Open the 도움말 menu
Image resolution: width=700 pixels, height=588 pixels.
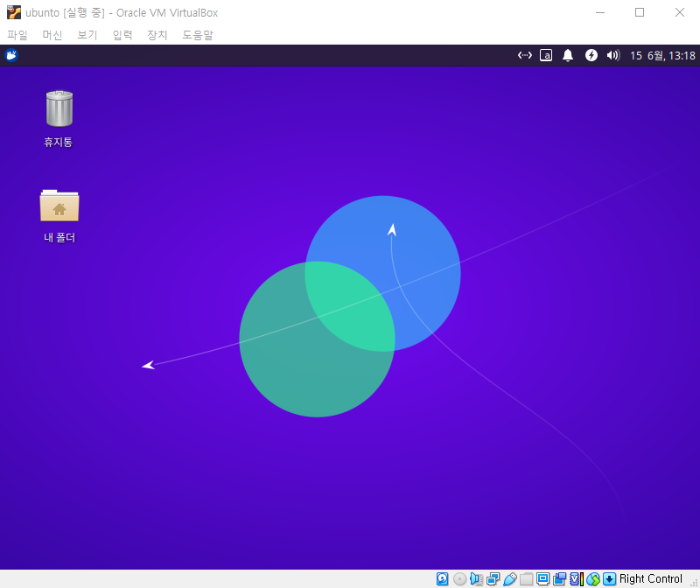coord(198,35)
